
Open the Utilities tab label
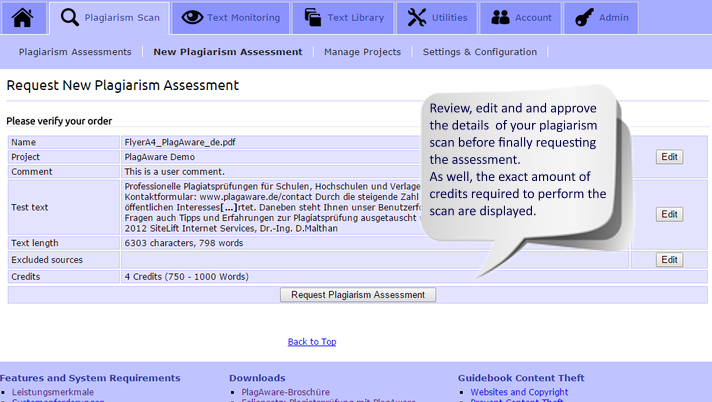pyautogui.click(x=449, y=18)
